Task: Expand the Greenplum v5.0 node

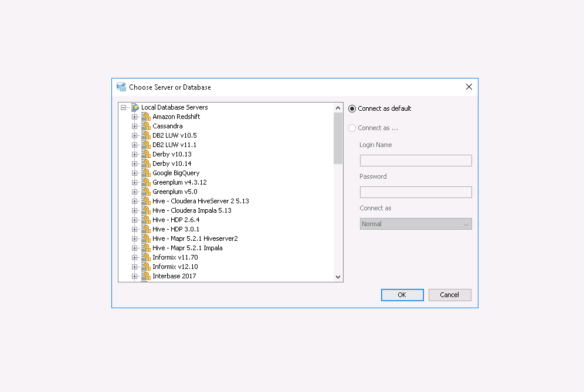Action: point(134,192)
